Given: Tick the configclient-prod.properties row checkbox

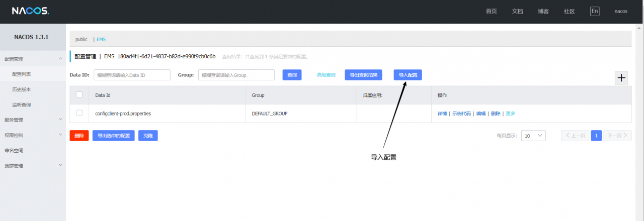Looking at the screenshot, I should click(x=79, y=113).
